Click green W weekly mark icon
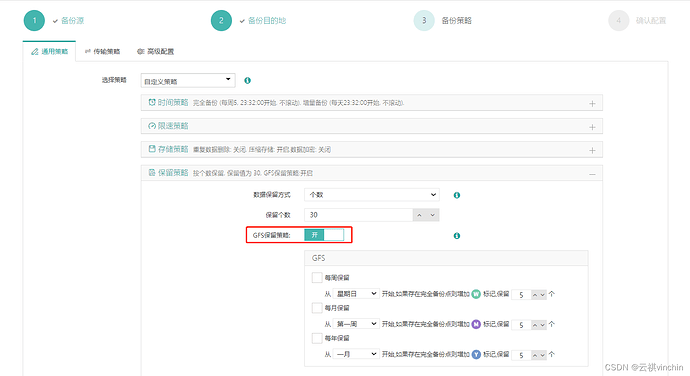Viewport: 690px width, 376px height. pyautogui.click(x=476, y=294)
